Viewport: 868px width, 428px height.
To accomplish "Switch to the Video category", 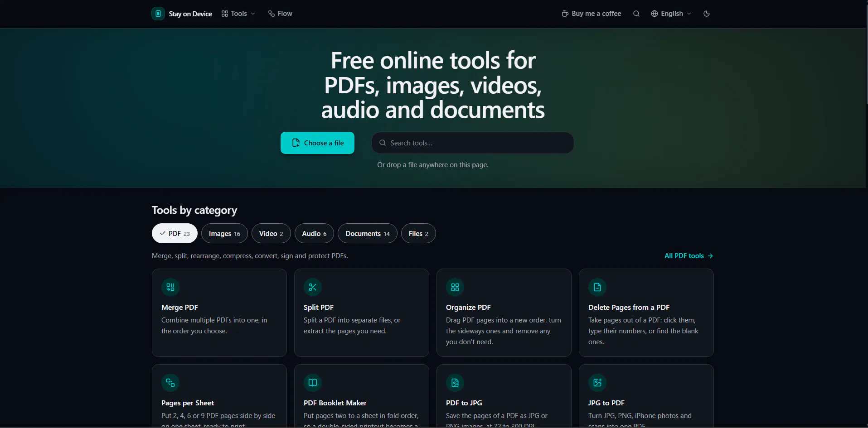I will (x=271, y=233).
